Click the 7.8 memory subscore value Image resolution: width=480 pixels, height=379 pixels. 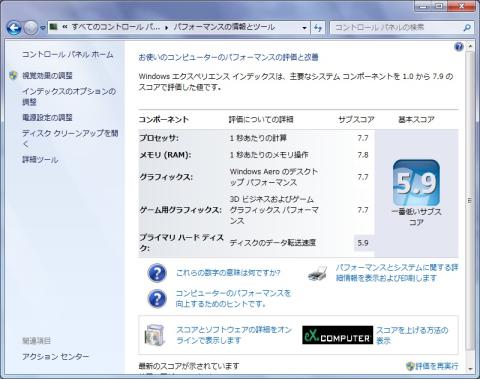pyautogui.click(x=363, y=155)
